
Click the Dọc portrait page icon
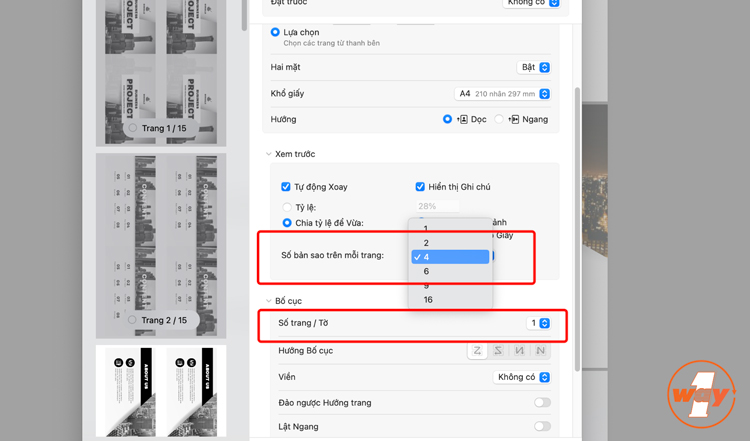(463, 119)
